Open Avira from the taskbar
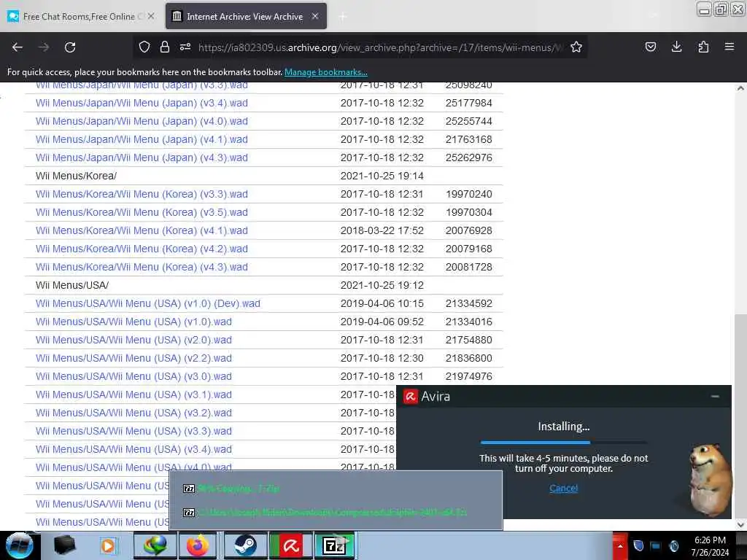Viewport: 747px width, 560px height. (290, 545)
